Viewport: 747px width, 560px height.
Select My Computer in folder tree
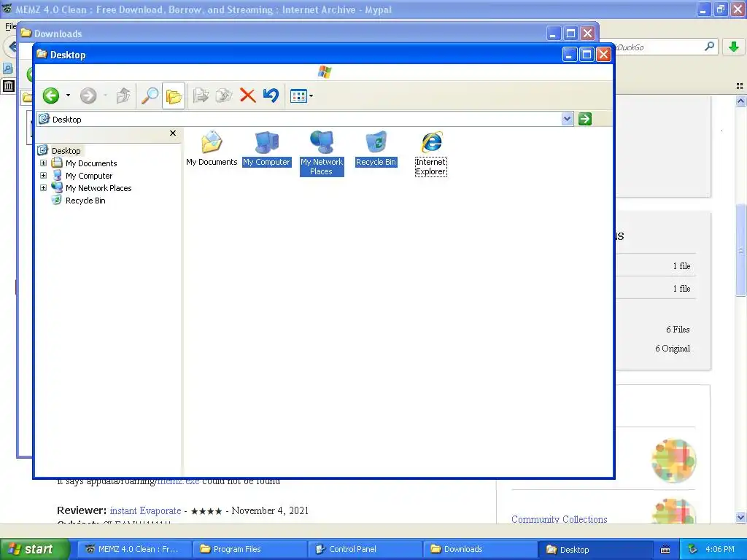click(x=88, y=176)
